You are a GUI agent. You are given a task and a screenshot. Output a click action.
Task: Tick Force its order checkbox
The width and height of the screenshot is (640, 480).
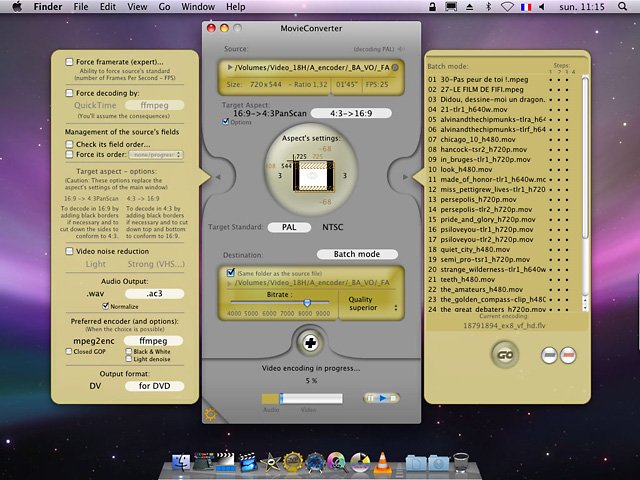69,154
